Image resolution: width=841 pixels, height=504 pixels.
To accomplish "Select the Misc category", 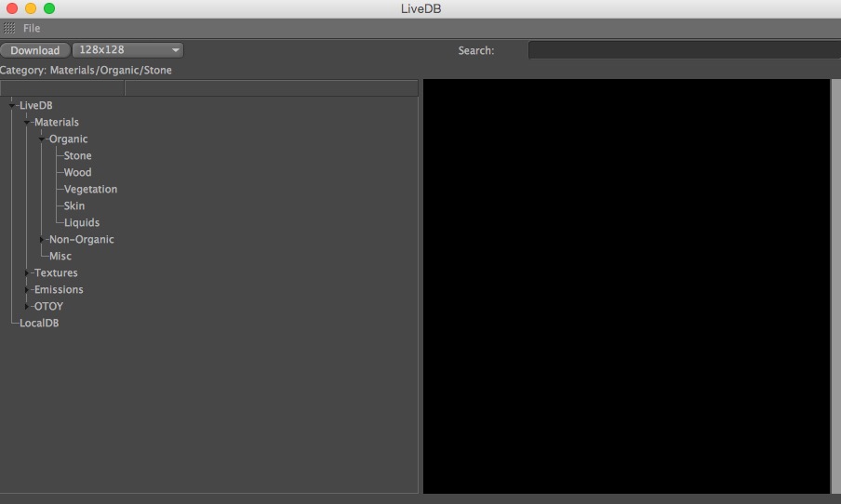I will pyautogui.click(x=60, y=256).
